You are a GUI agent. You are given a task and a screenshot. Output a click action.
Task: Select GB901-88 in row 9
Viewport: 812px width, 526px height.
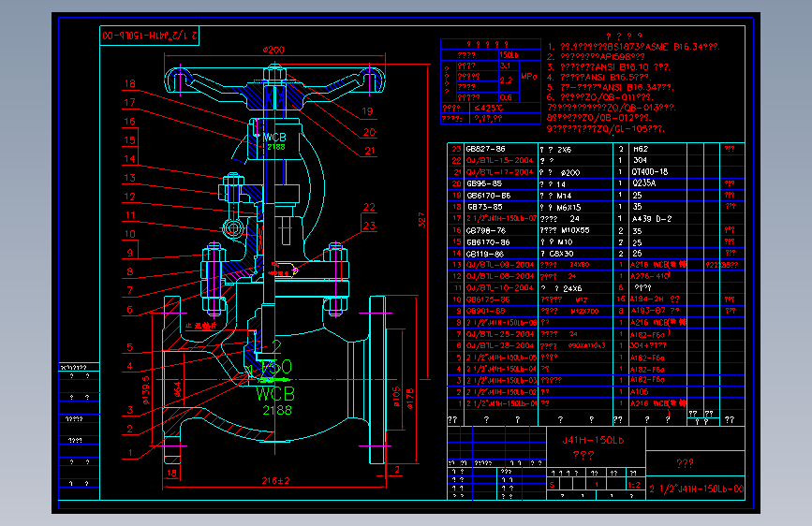tap(486, 311)
